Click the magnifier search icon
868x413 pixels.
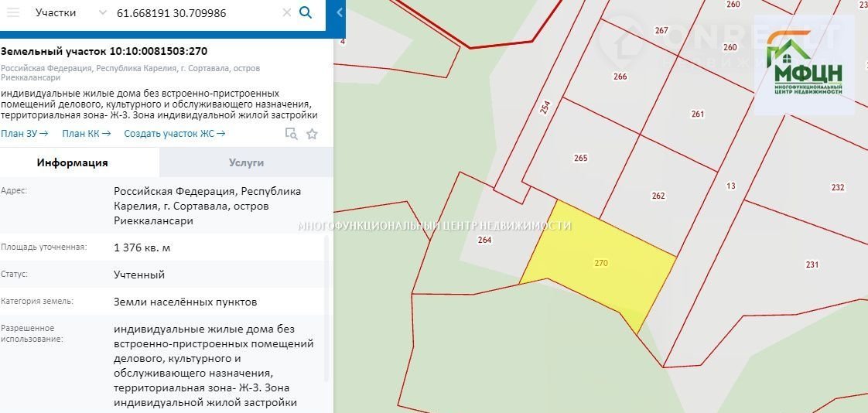tap(306, 13)
